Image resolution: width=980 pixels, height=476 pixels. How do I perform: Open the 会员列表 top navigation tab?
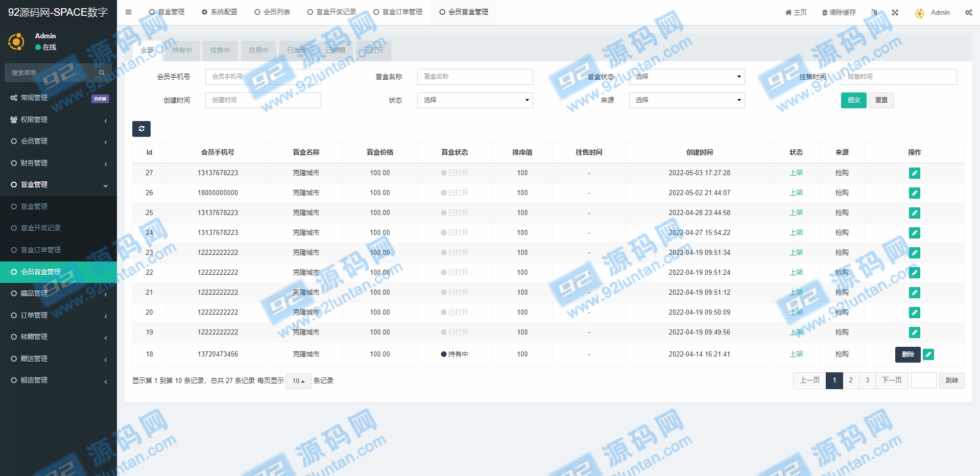coord(272,12)
